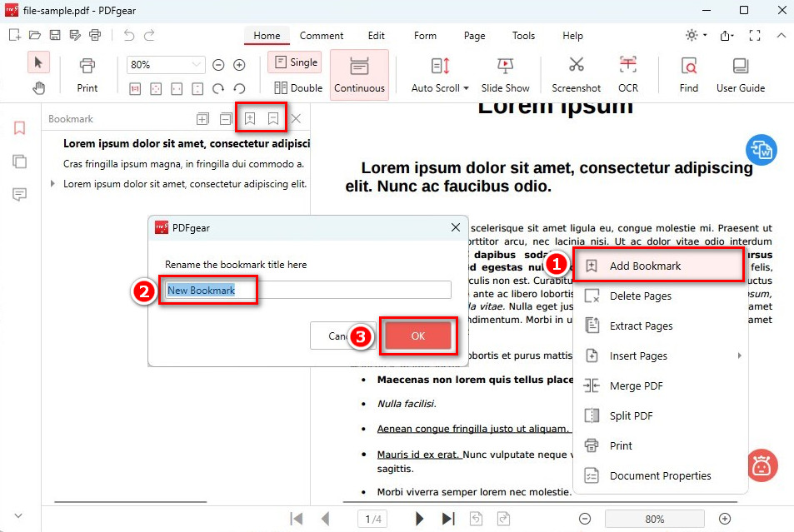Switch to the Comment tab

[322, 36]
